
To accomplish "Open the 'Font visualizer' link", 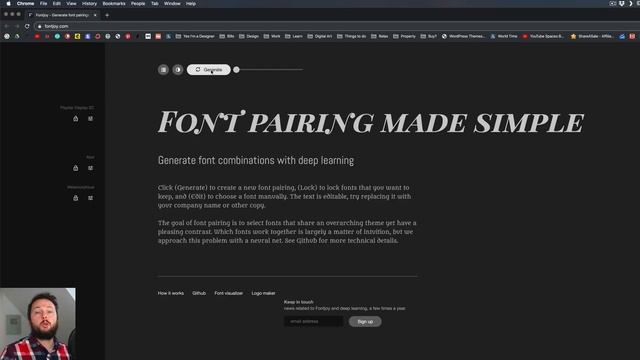I will (229, 293).
